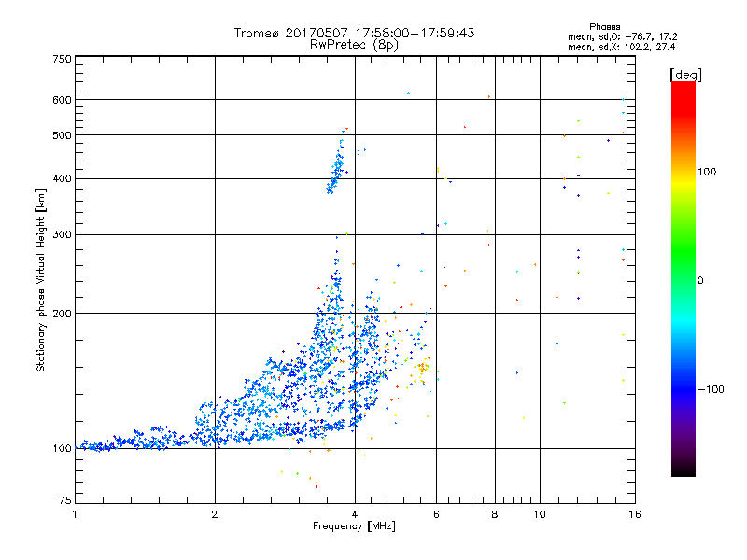The height and width of the screenshot is (560, 747).
Task: Click the x-axis tick label "2"
Action: tap(215, 514)
